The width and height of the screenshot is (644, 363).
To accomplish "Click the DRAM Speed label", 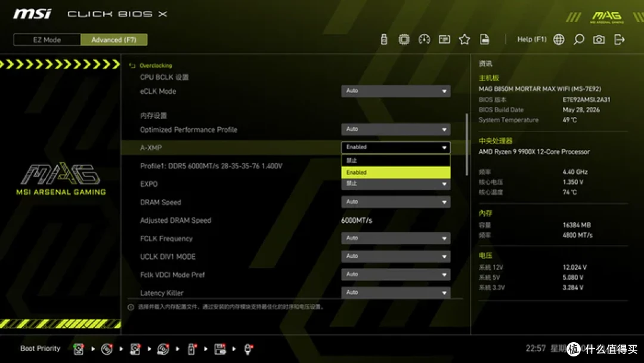I will [160, 202].
